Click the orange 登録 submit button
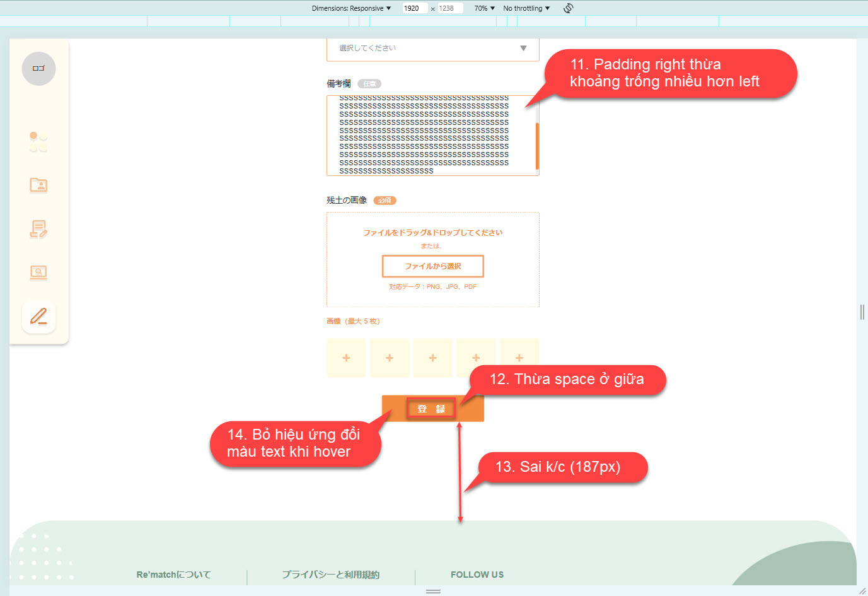This screenshot has width=868, height=596. click(x=432, y=409)
